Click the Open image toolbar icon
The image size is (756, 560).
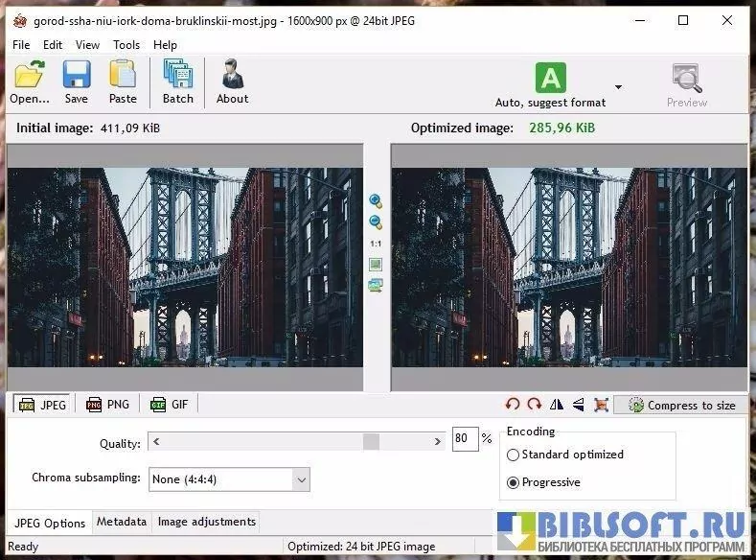point(30,82)
